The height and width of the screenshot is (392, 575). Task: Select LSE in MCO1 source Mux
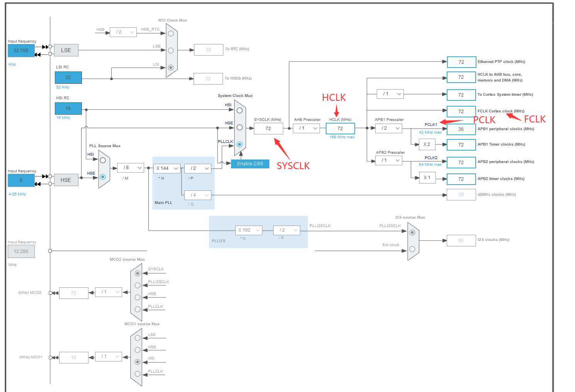[138, 338]
